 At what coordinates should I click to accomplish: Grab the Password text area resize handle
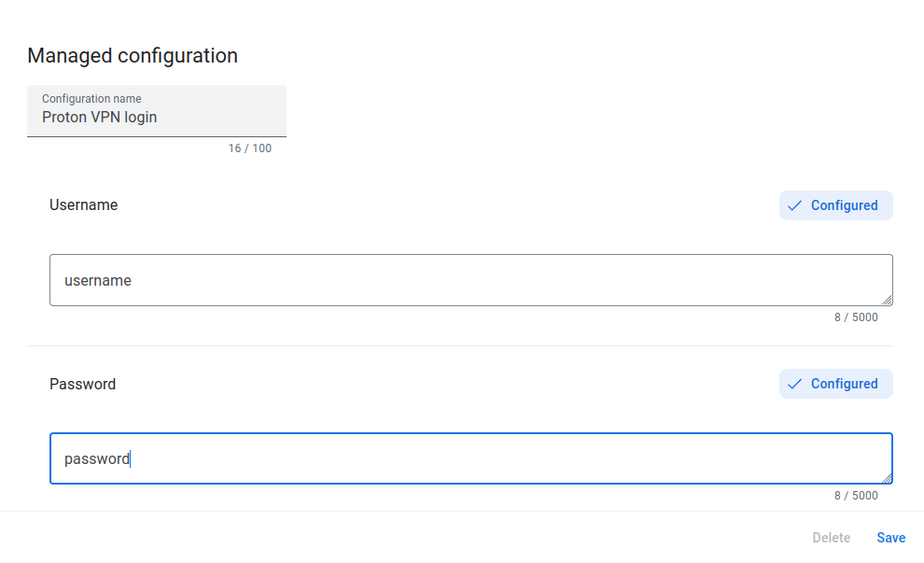pos(887,478)
